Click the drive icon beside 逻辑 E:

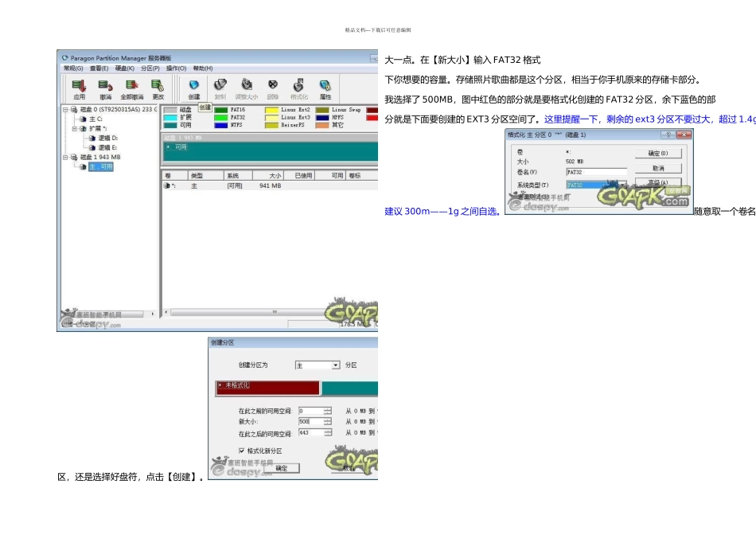tap(92, 147)
